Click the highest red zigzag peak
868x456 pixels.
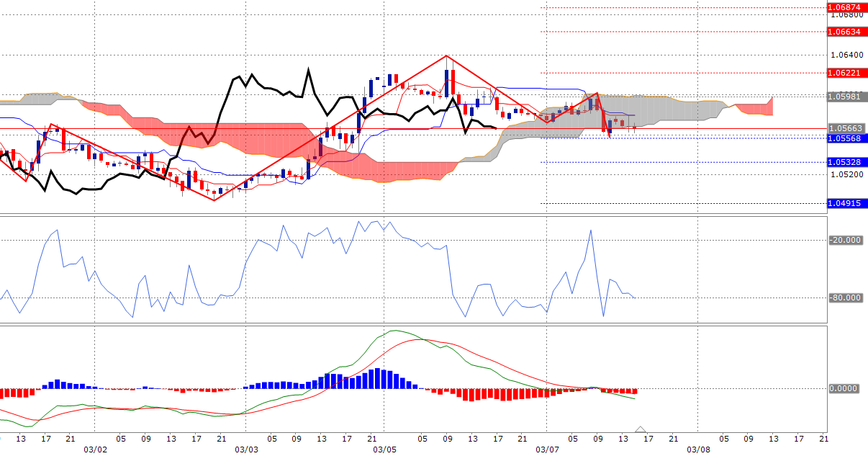pos(446,56)
